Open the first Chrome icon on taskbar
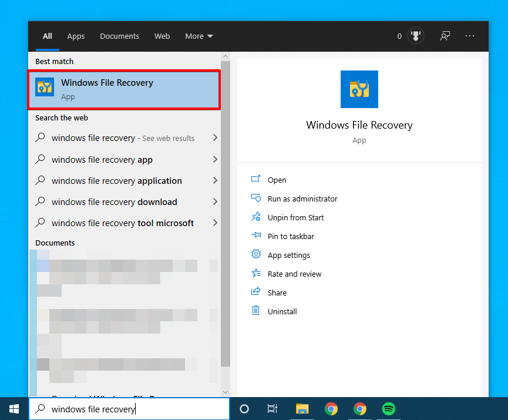The width and height of the screenshot is (508, 420). click(331, 409)
